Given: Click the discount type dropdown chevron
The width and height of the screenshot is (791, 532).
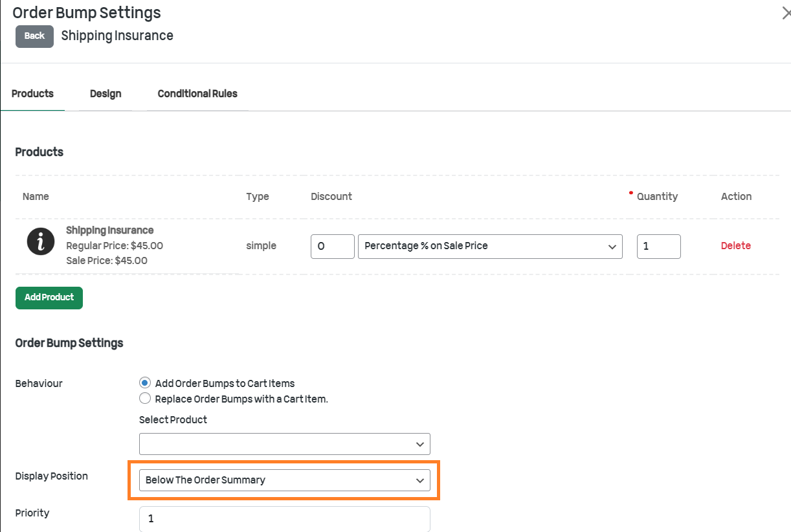Looking at the screenshot, I should [x=612, y=247].
